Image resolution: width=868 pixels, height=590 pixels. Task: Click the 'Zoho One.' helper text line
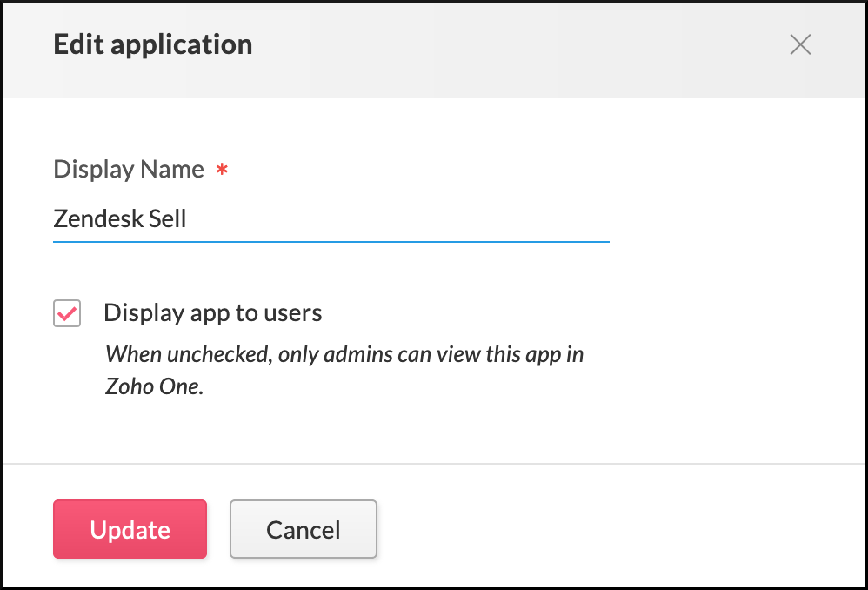tap(154, 386)
